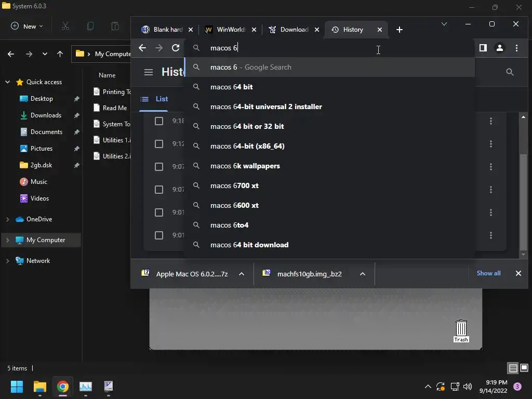
Task: Expand the My Computer tree node
Action: click(x=7, y=240)
